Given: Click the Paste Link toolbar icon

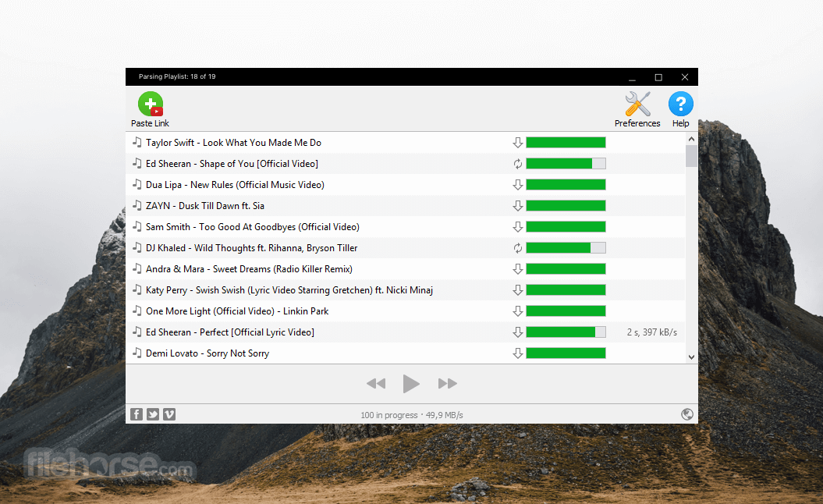Looking at the screenshot, I should tap(150, 105).
